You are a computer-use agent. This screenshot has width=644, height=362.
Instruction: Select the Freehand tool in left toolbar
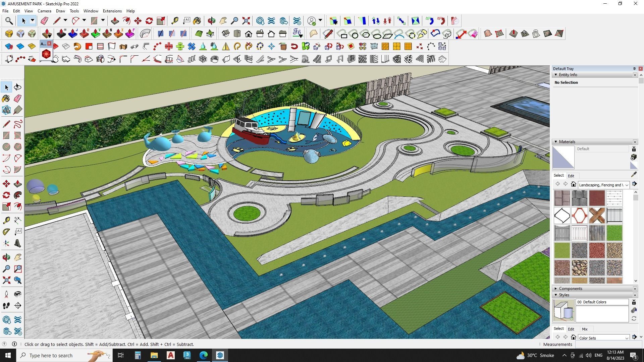point(18,124)
